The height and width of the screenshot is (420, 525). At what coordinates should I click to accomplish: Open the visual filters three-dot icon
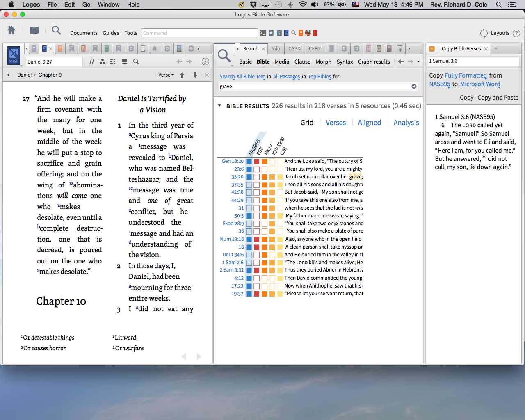(x=102, y=62)
